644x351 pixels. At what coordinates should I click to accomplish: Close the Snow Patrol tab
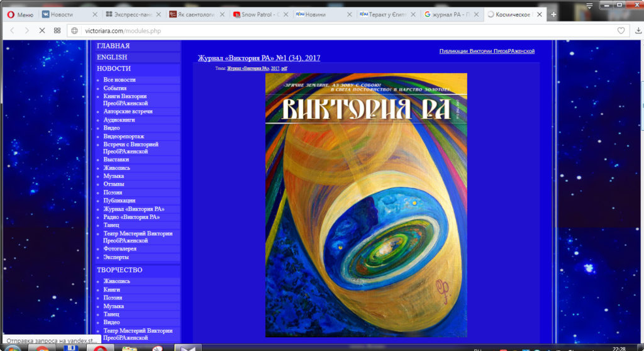286,14
